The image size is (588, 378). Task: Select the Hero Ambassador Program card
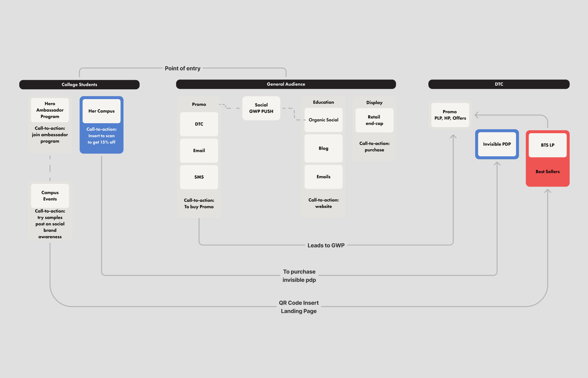pyautogui.click(x=50, y=110)
